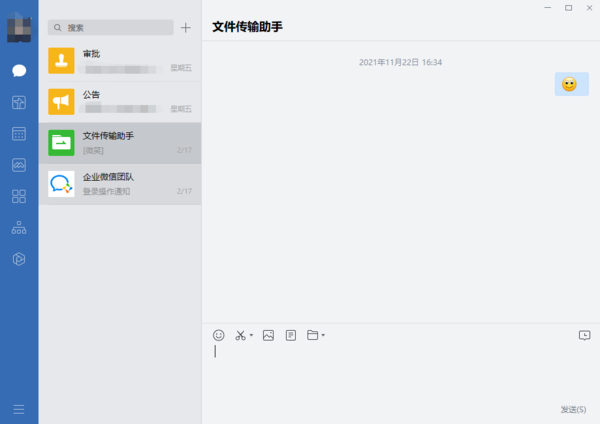
Task: Open the 审批 conversation
Action: (120, 61)
